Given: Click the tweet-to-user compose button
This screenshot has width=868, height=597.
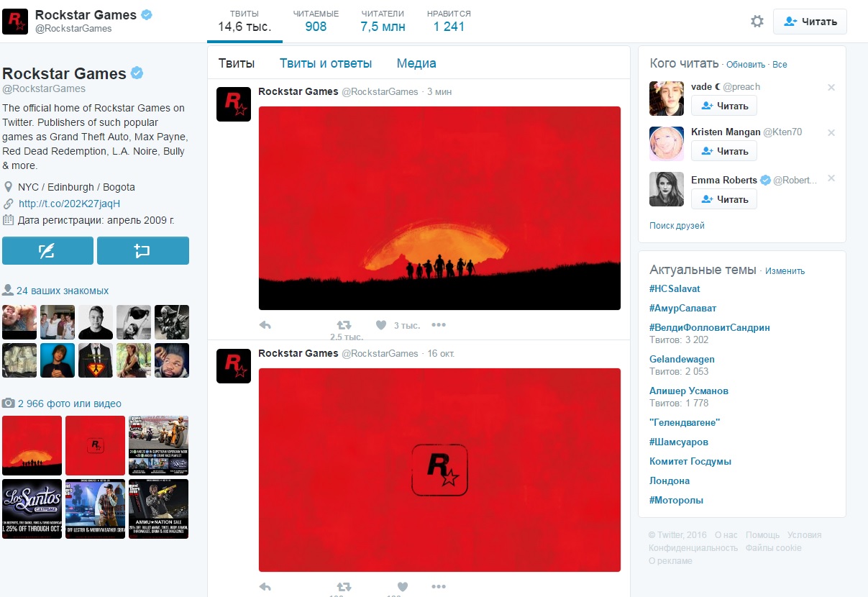Looking at the screenshot, I should pos(47,251).
